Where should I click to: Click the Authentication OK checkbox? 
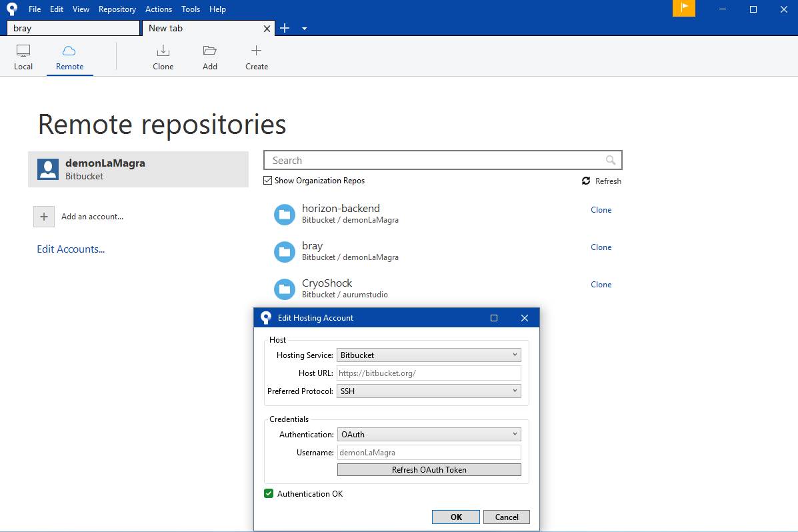(269, 493)
